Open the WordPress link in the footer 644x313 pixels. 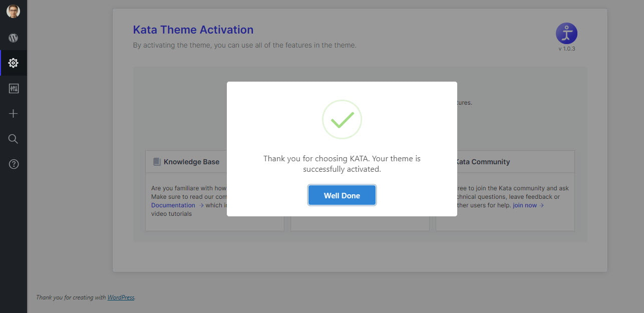pos(121,297)
